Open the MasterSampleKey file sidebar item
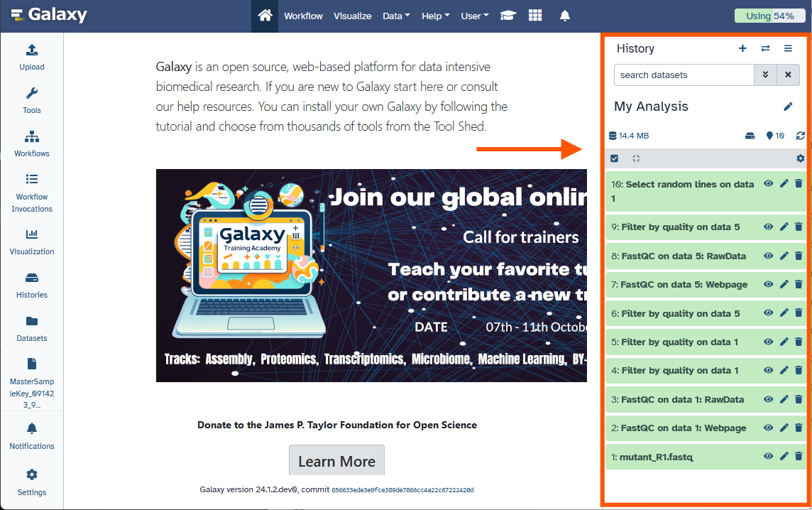 click(x=32, y=384)
